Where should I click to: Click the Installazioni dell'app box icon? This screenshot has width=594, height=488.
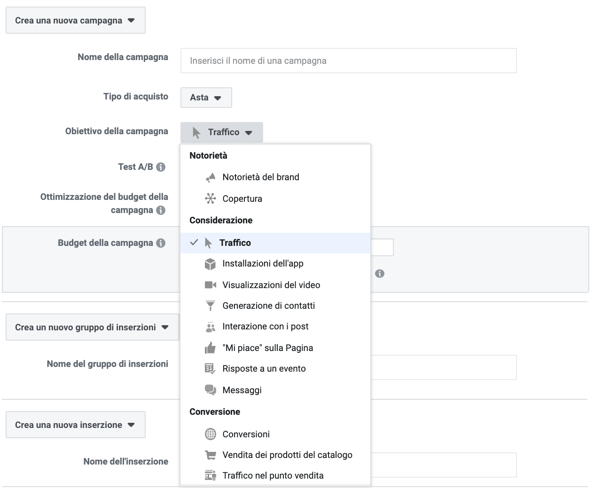tap(210, 264)
